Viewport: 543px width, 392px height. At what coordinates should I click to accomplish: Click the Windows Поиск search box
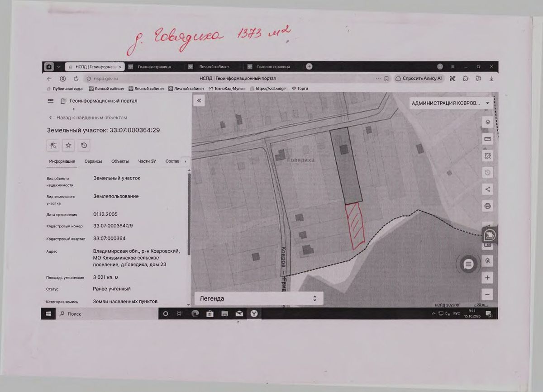(107, 313)
